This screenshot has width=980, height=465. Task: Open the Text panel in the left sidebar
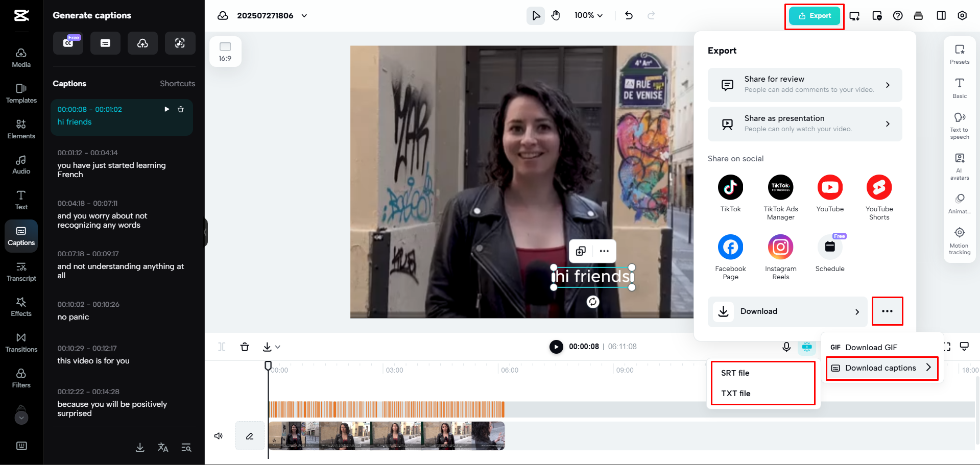point(21,200)
